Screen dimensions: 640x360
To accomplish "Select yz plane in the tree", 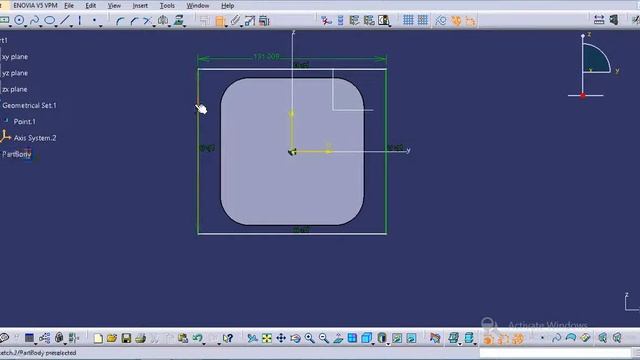I will 15,73.
